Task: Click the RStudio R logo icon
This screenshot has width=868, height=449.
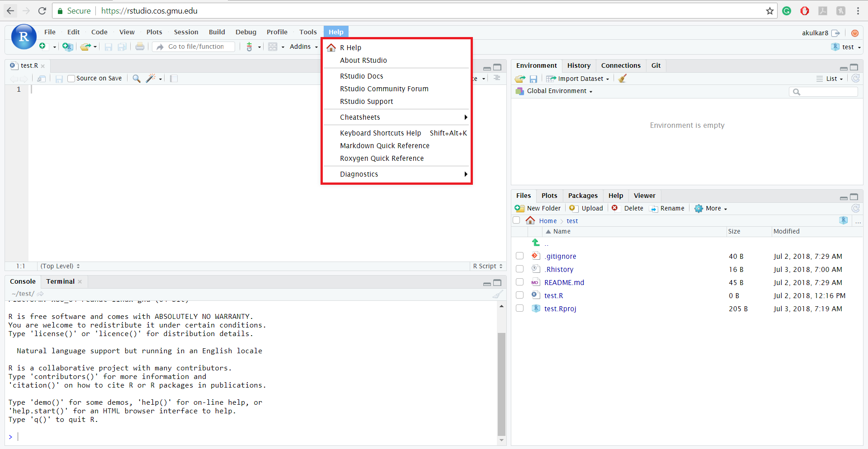Action: tap(24, 37)
